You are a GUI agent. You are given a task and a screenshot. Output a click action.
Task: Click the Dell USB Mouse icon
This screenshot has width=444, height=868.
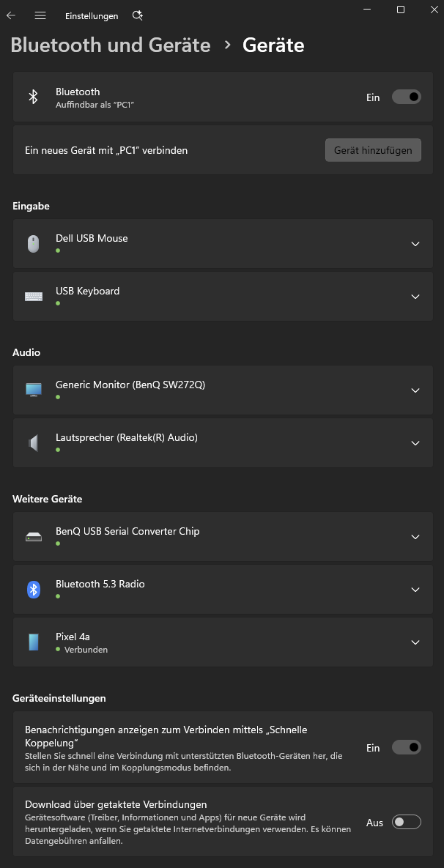[33, 244]
